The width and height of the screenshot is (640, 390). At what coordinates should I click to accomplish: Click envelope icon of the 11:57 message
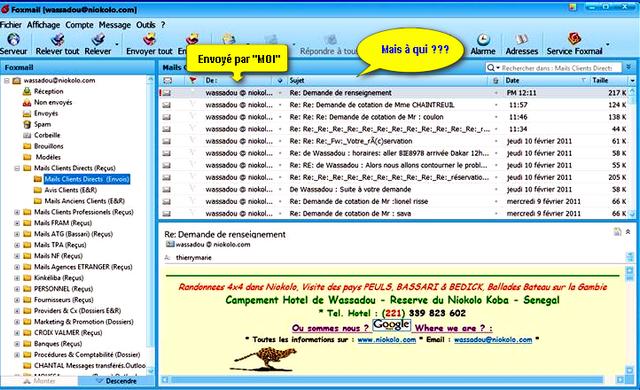(x=167, y=105)
